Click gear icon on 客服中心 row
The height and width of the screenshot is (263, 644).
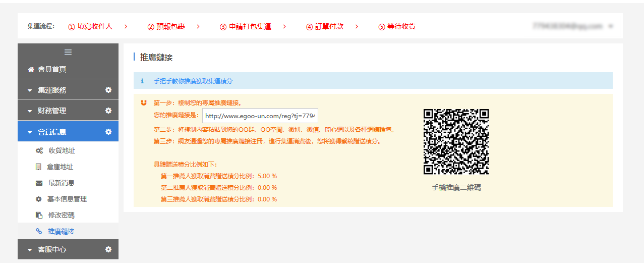108,249
